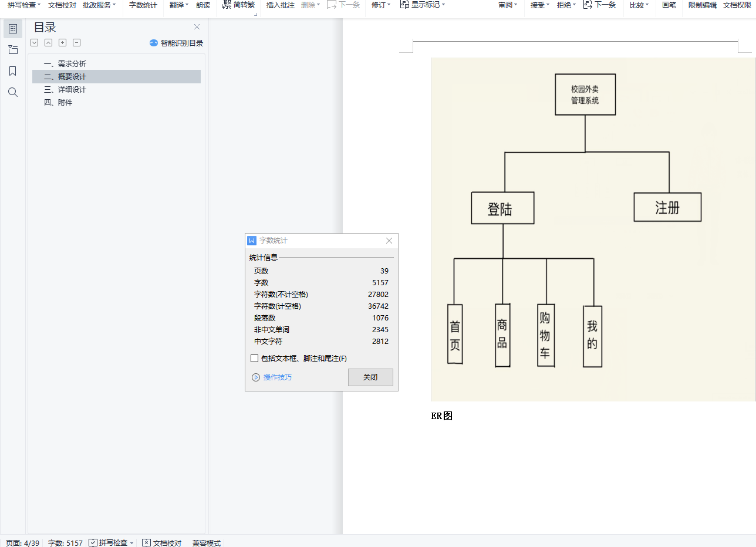Click the 字数统计 dialog's W logo icon
The width and height of the screenshot is (756, 547).
[x=252, y=241]
